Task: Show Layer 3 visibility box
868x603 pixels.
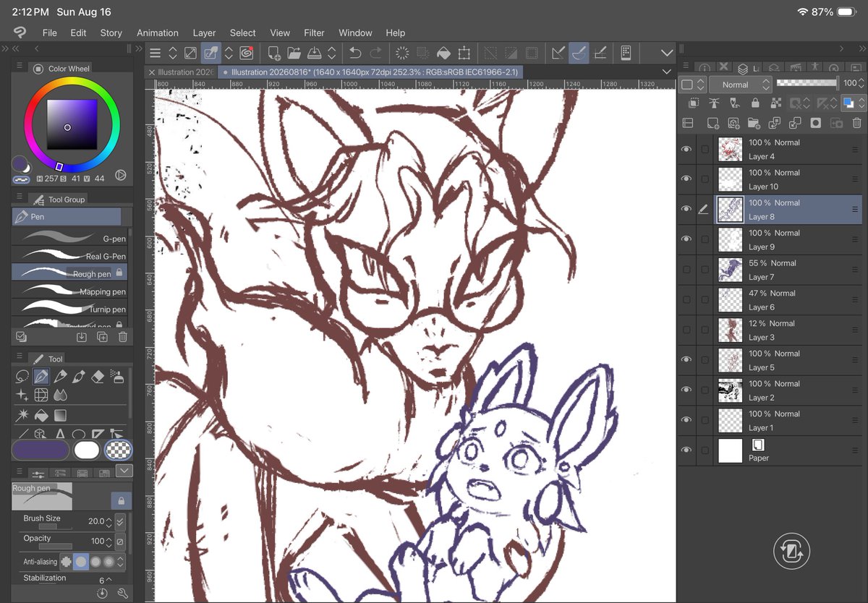Action: [686, 330]
